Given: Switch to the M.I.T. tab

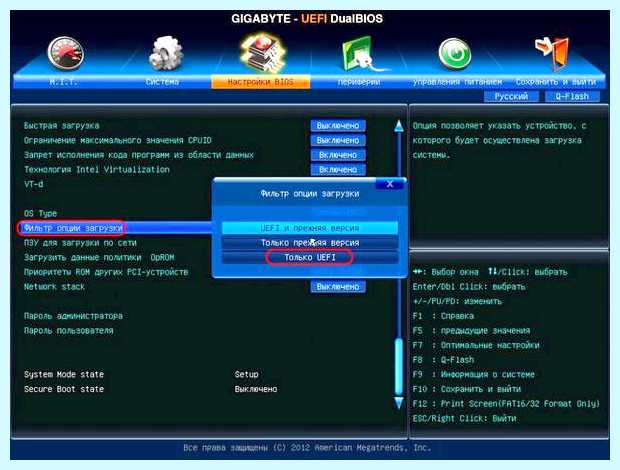Looking at the screenshot, I should pos(64,82).
